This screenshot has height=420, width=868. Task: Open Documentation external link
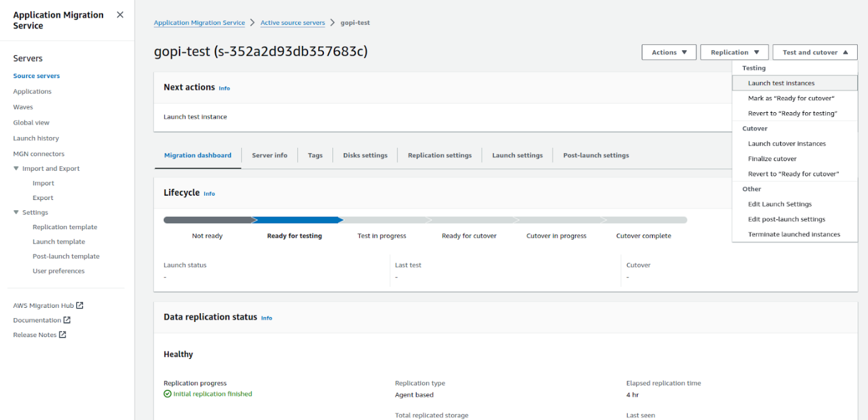[42, 320]
